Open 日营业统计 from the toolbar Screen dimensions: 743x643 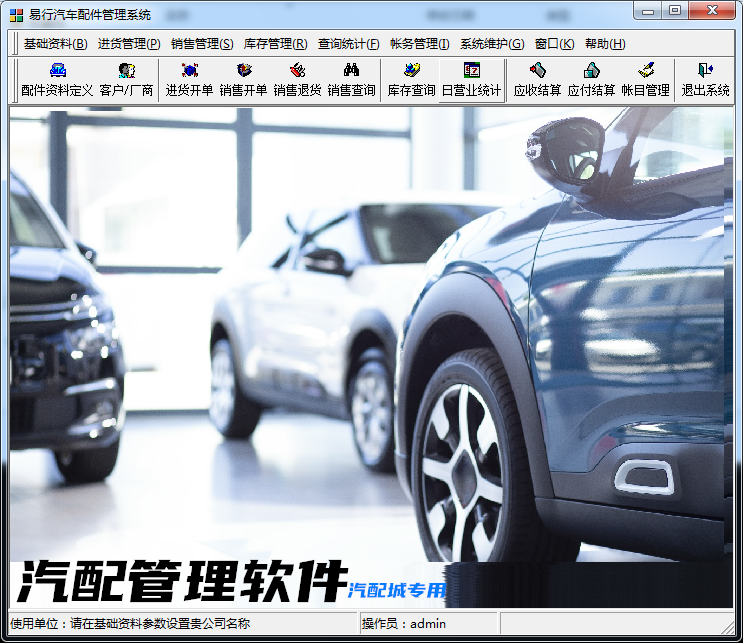pos(471,80)
